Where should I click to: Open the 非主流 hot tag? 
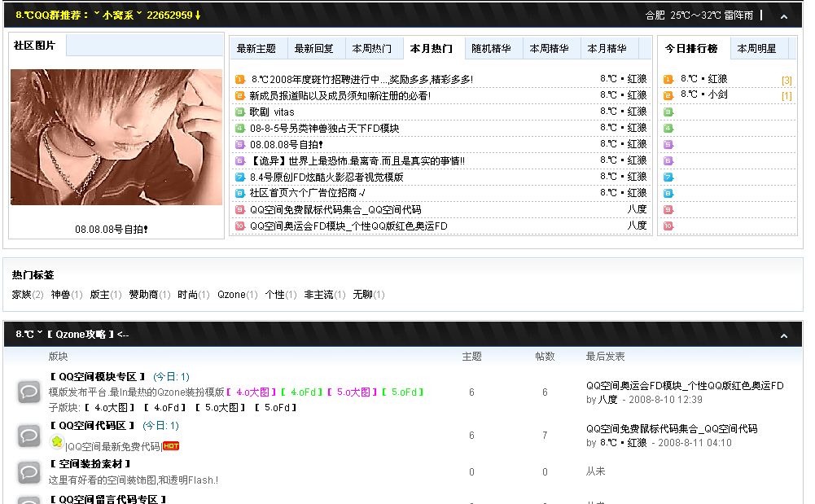(x=318, y=295)
